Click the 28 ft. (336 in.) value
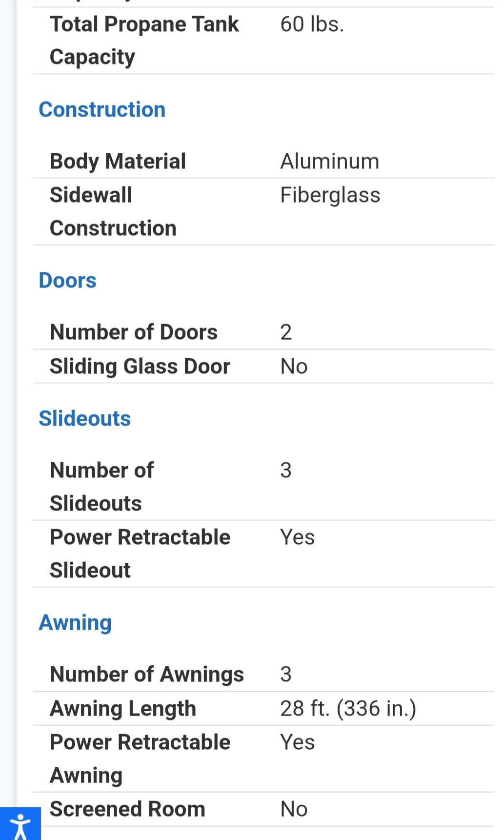The width and height of the screenshot is (504, 840). (x=348, y=708)
